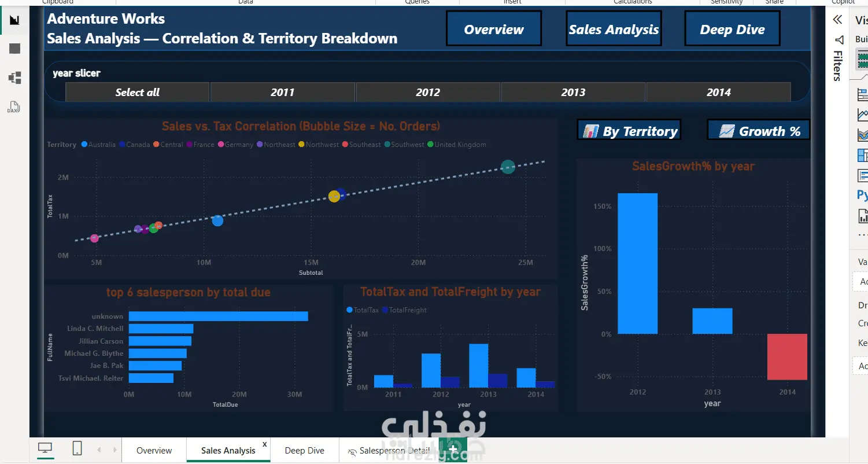Select the Sales Analysis page tab
Image resolution: width=868 pixels, height=464 pixels.
point(228,450)
